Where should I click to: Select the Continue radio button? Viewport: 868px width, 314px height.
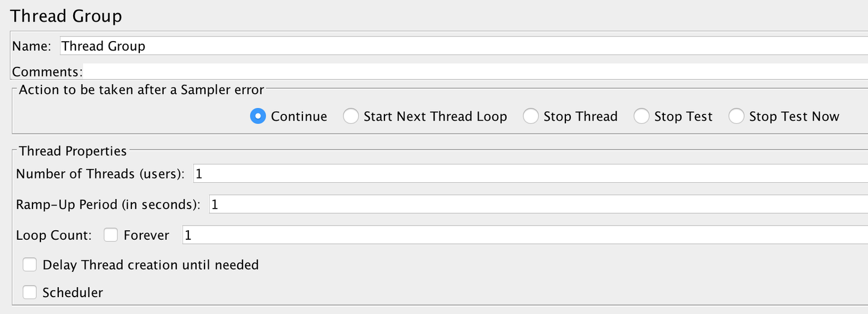click(x=258, y=116)
